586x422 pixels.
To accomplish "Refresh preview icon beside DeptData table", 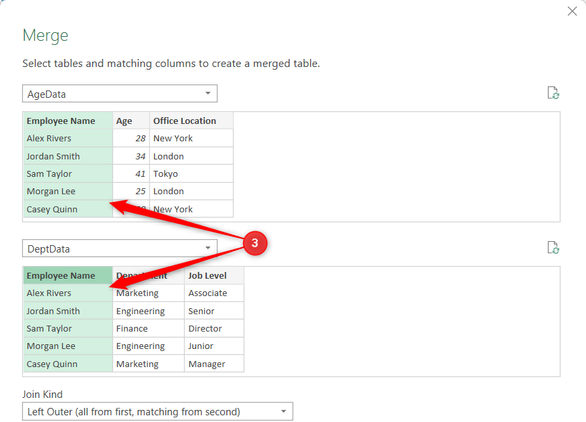I will (x=553, y=247).
